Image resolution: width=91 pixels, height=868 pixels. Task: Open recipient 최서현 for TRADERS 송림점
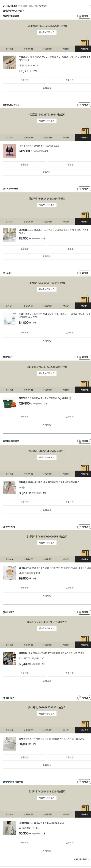[84, 105]
